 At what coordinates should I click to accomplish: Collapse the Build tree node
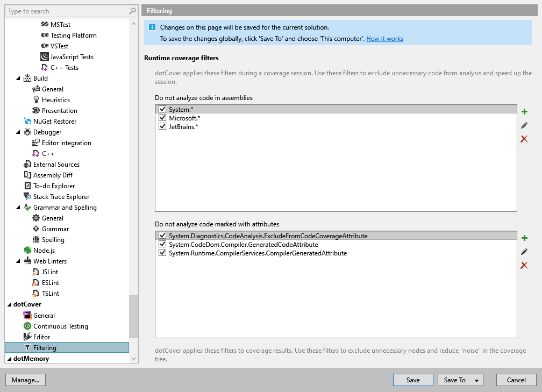pyautogui.click(x=18, y=79)
